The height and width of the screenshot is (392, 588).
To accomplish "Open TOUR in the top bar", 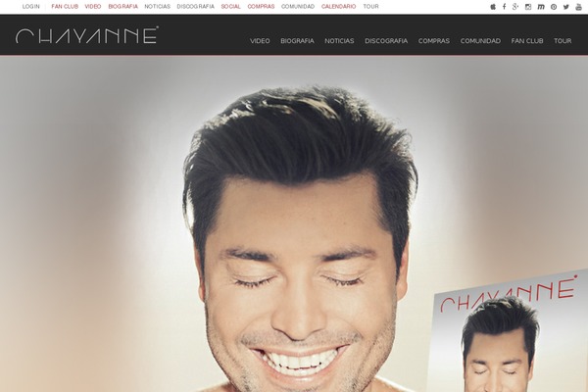I will (370, 7).
